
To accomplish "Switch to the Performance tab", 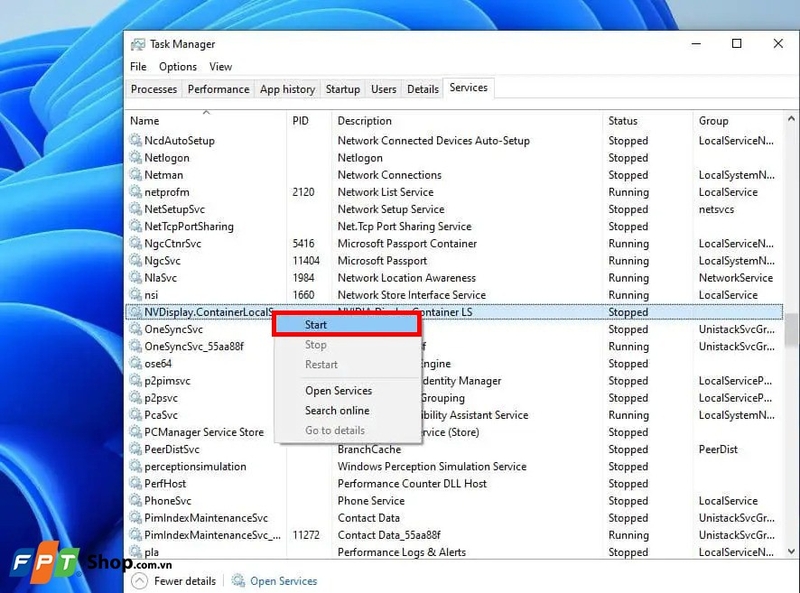I will coord(218,89).
